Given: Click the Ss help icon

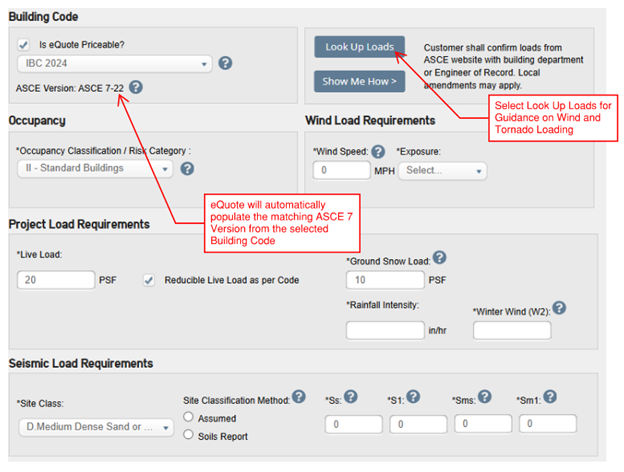Looking at the screenshot, I should (350, 397).
